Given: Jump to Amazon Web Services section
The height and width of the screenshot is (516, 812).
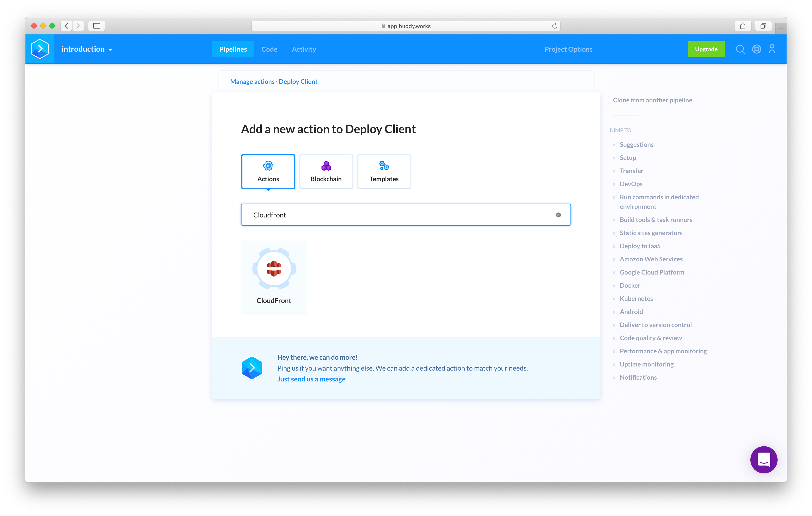Looking at the screenshot, I should click(651, 259).
